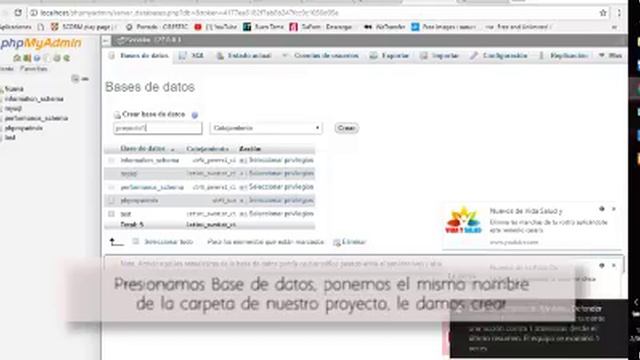Open Cuentas de usuarios tab

coord(321,56)
